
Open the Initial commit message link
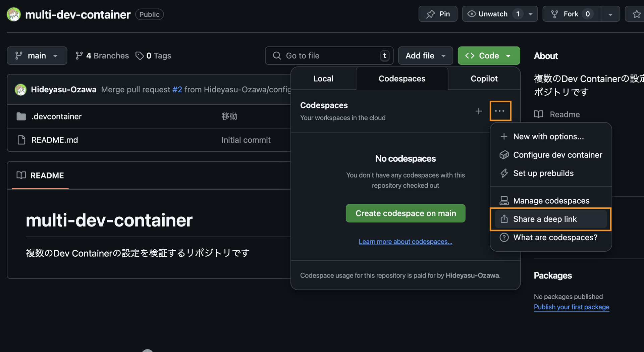246,140
